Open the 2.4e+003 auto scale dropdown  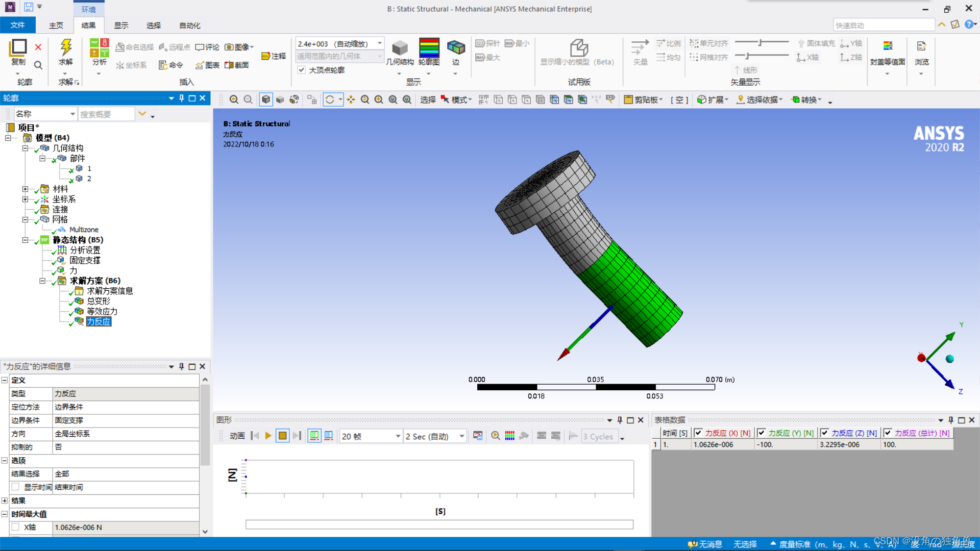[379, 44]
